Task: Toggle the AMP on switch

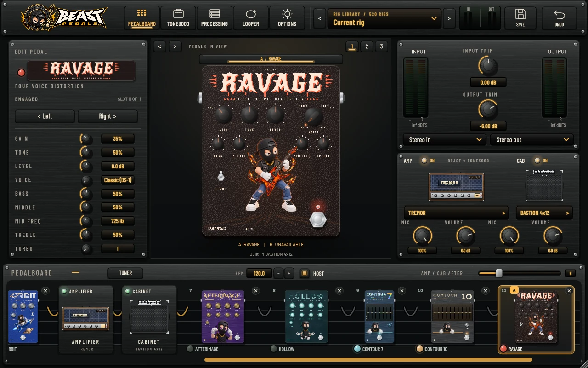Action: coord(424,161)
